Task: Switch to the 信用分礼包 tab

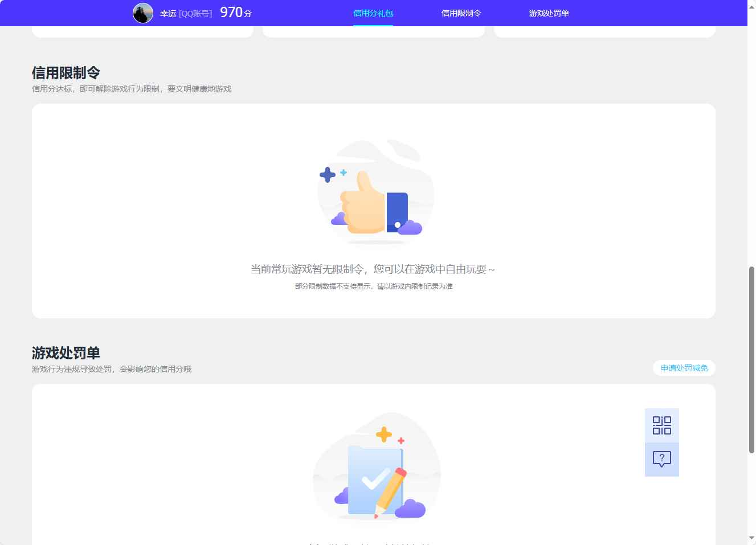Action: (x=373, y=13)
